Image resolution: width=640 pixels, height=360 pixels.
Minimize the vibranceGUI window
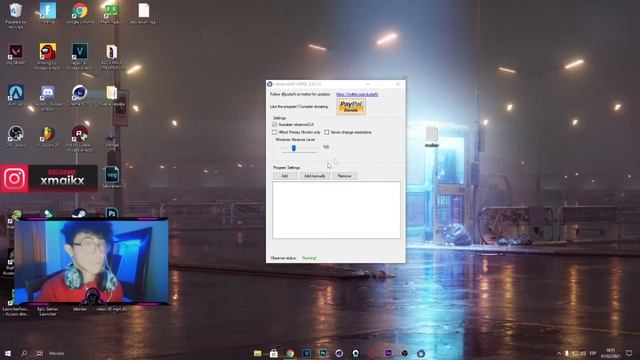click(368, 84)
